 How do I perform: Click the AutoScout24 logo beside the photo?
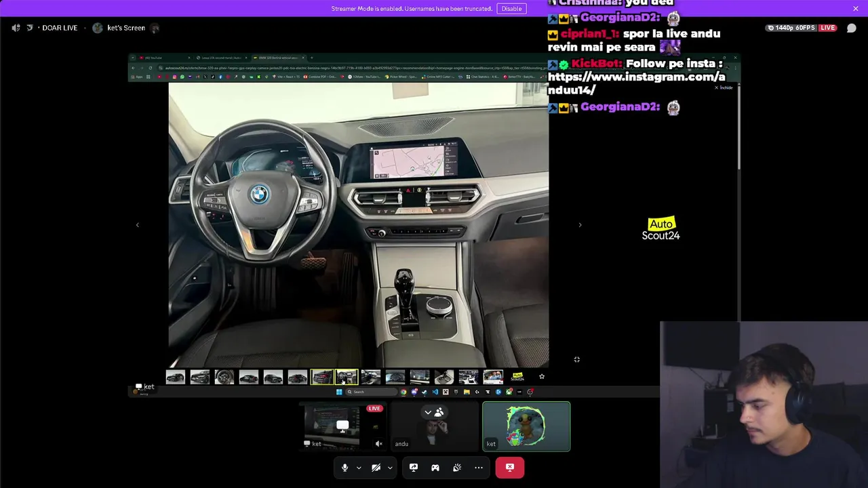click(661, 229)
